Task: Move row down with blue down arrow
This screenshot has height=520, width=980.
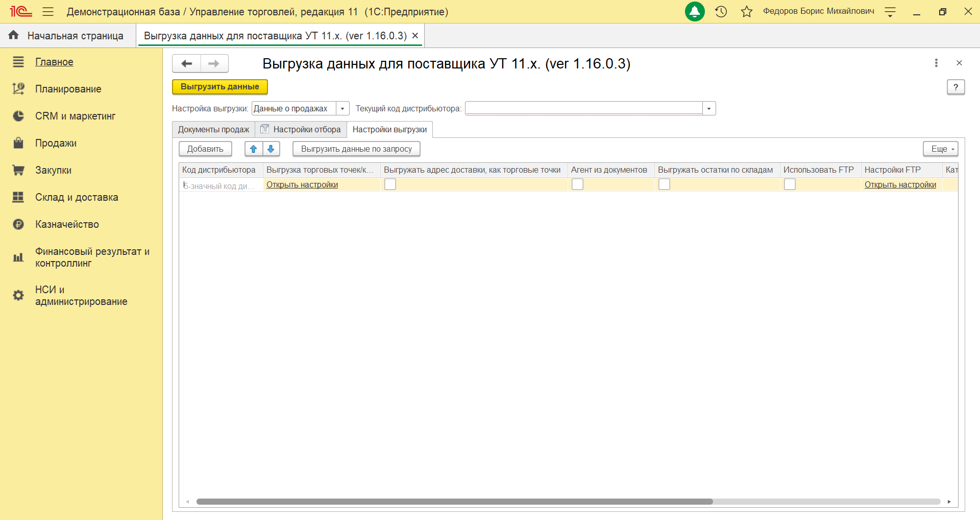Action: coord(271,149)
